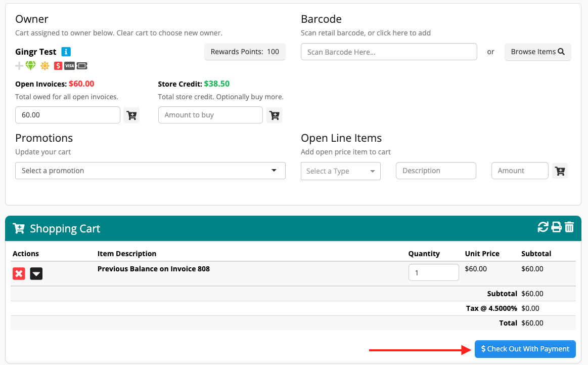Click the Quantity field for Invoice 808
This screenshot has height=365, width=588.
433,272
